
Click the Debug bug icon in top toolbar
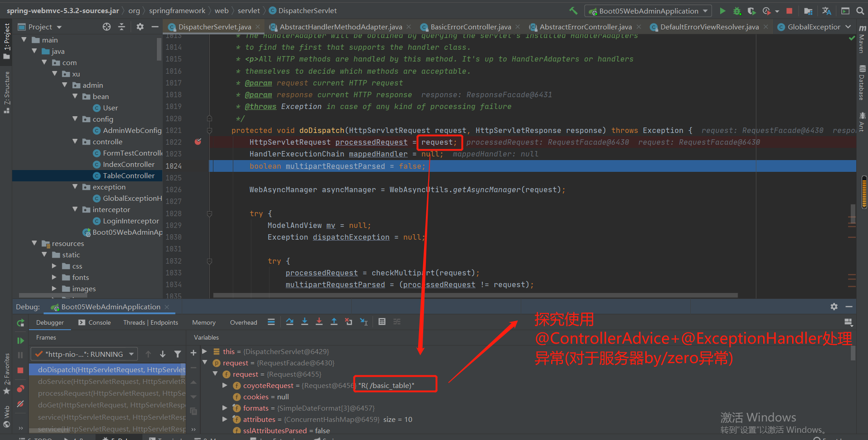click(x=737, y=11)
